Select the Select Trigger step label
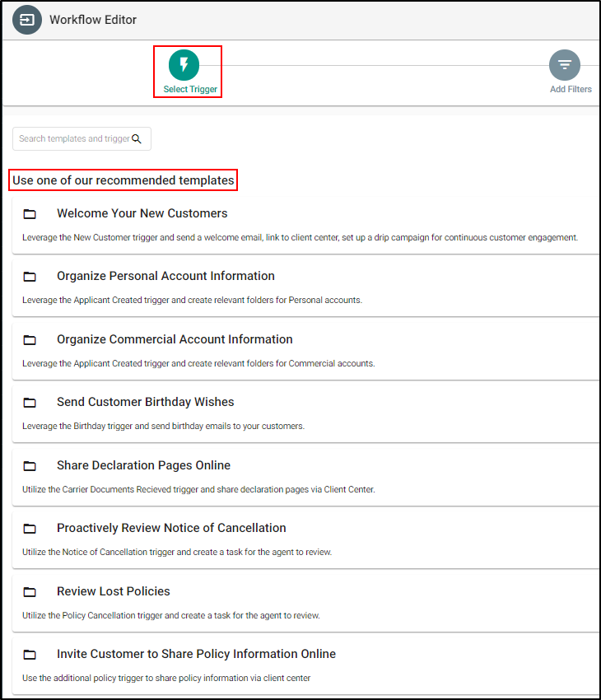 click(x=190, y=89)
